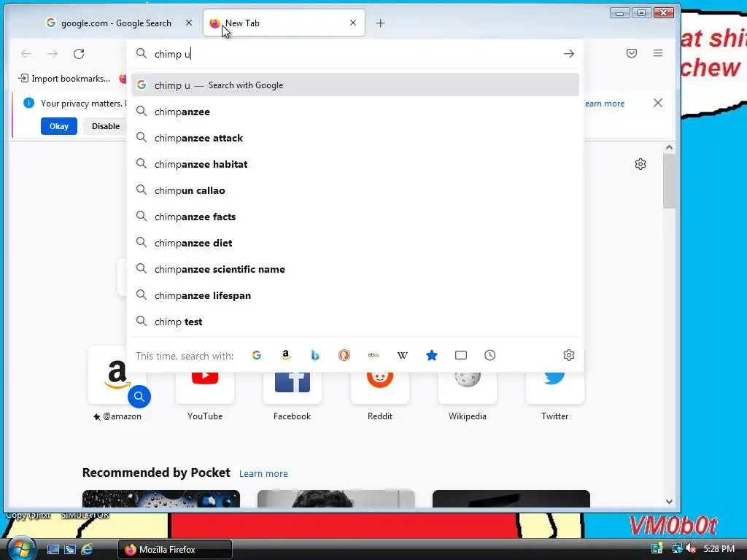Select 'chimpanzee facts' suggestion
The height and width of the screenshot is (560, 747).
pyautogui.click(x=355, y=217)
